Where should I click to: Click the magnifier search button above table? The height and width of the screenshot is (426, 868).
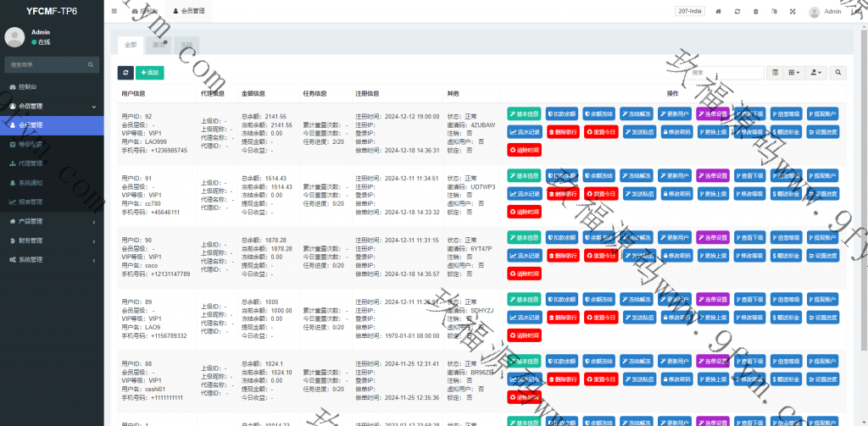pyautogui.click(x=838, y=74)
